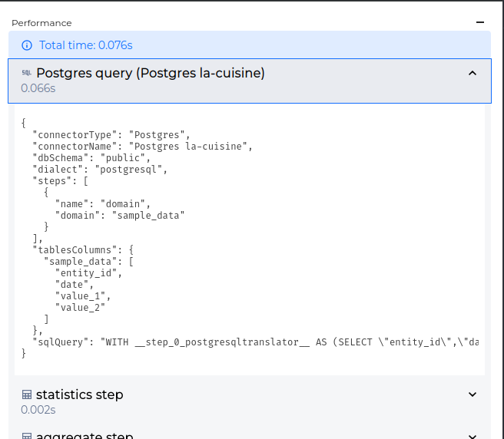The width and height of the screenshot is (504, 439).
Task: Click the 0.002s duration under statistics step
Action: [x=38, y=410]
